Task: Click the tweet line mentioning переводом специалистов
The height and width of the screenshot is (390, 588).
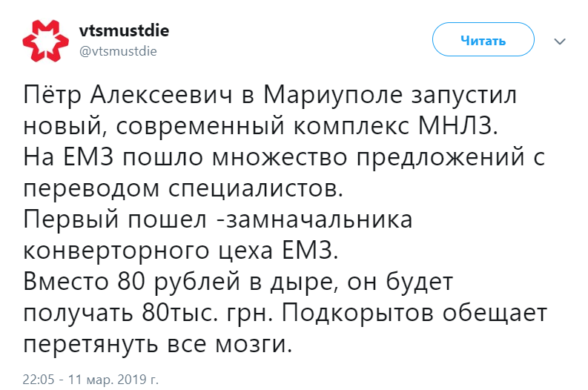Action: click(x=183, y=188)
